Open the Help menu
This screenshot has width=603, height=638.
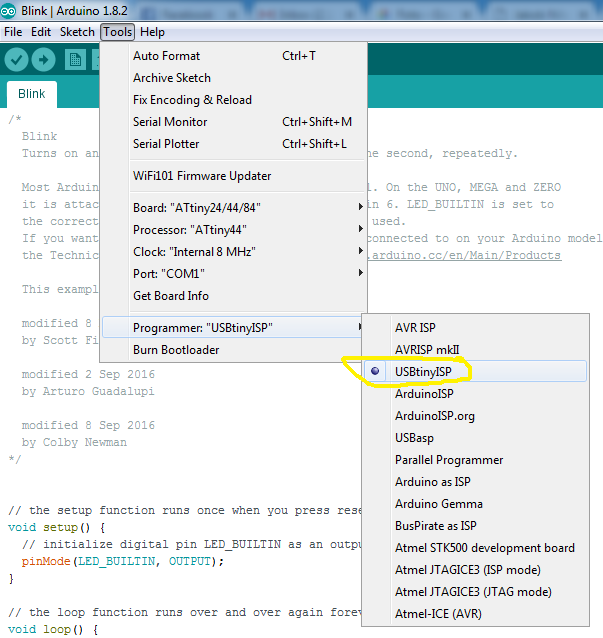point(152,32)
